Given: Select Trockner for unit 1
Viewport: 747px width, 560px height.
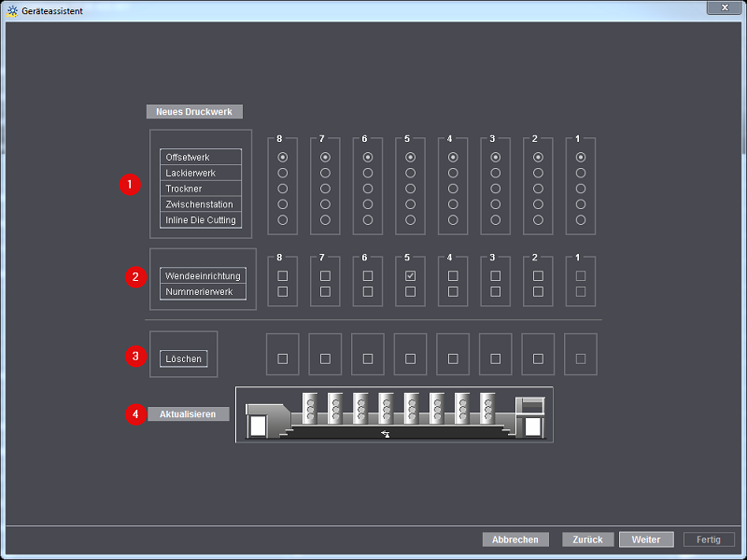Looking at the screenshot, I should pyautogui.click(x=581, y=189).
